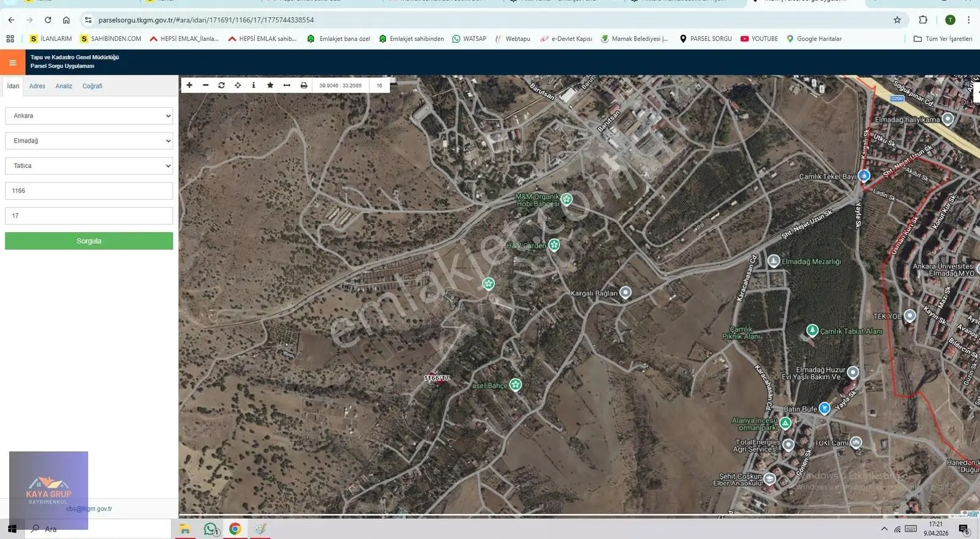Open the SAHİBİNDEN.COM bookmark
Image resolution: width=980 pixels, height=539 pixels.
[x=111, y=39]
